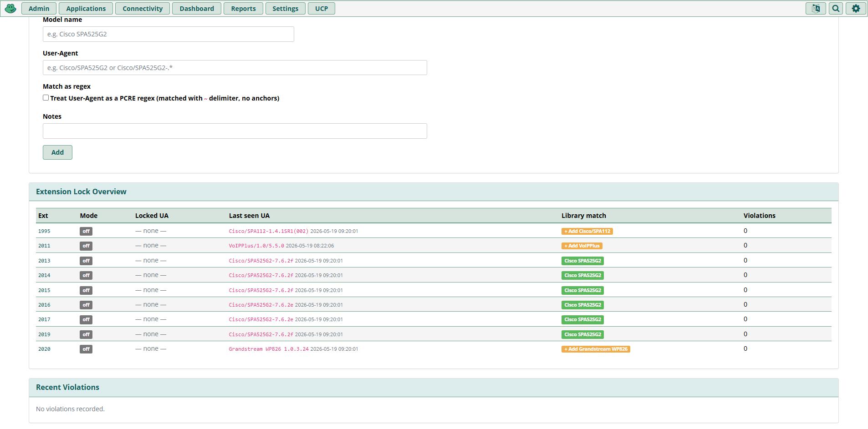Open the Settings menu
The height and width of the screenshot is (429, 868).
coord(285,8)
